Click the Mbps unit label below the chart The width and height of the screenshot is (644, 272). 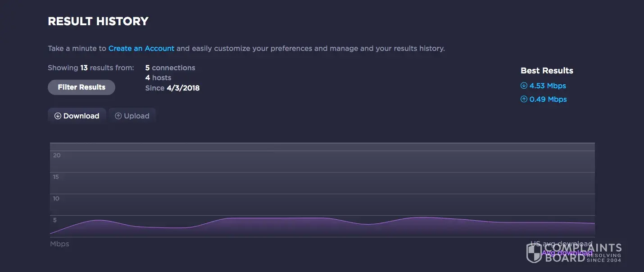coord(59,244)
